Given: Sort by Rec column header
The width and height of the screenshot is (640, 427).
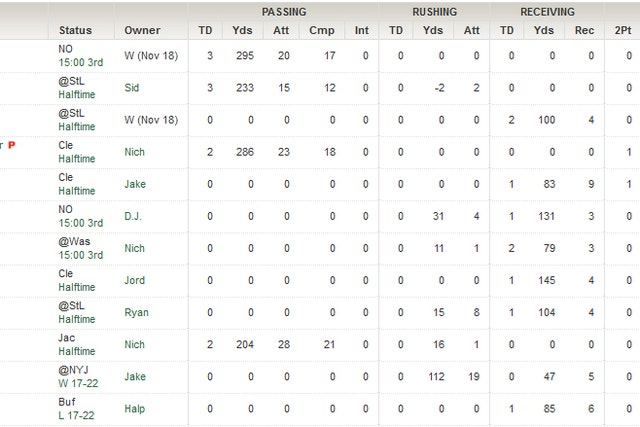Looking at the screenshot, I should click(584, 30).
